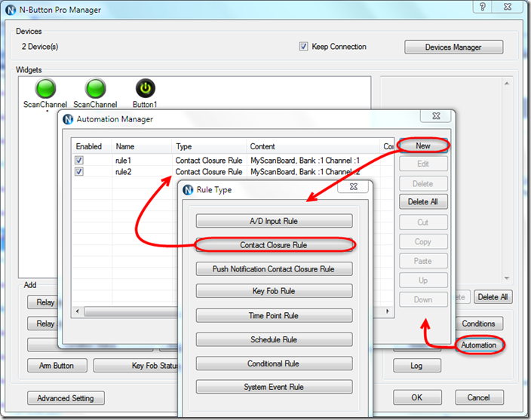Image resolution: width=531 pixels, height=420 pixels.
Task: Click Cancel in N-Button Pro Manager
Action: (479, 397)
